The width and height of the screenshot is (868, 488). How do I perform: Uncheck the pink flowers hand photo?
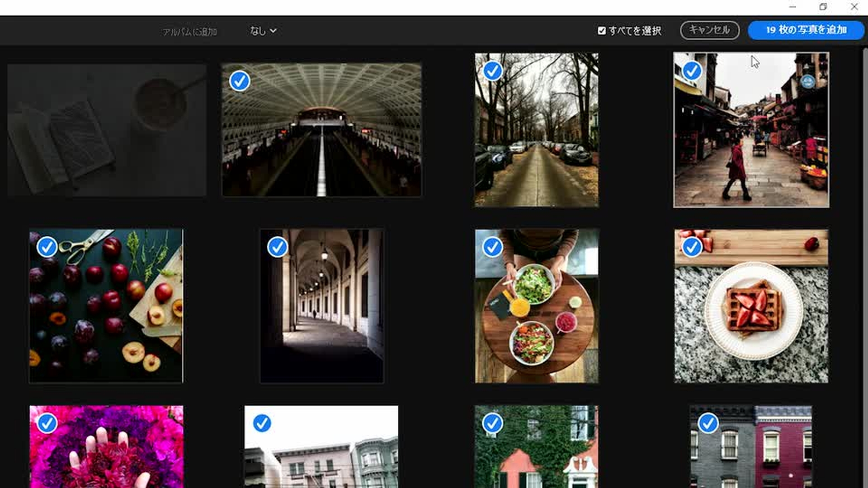tap(47, 423)
